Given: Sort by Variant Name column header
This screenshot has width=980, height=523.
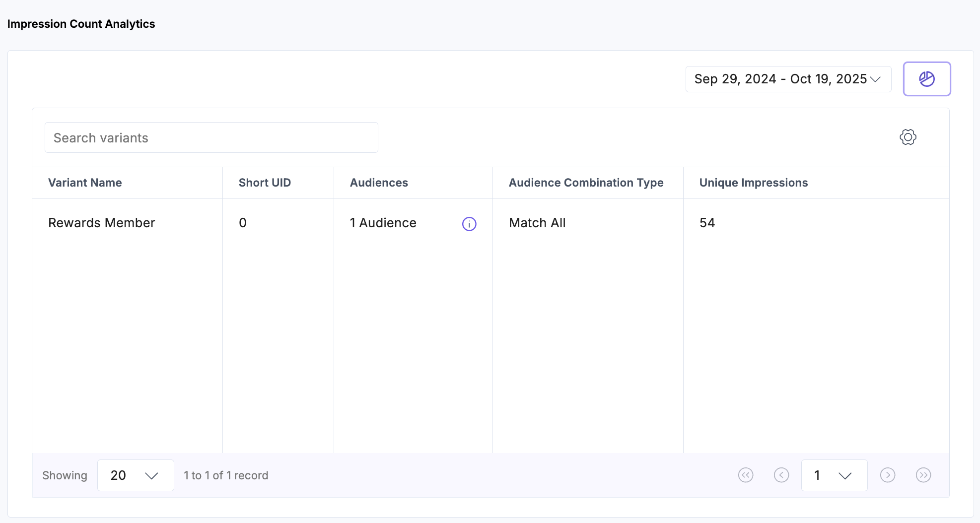Looking at the screenshot, I should pos(85,183).
